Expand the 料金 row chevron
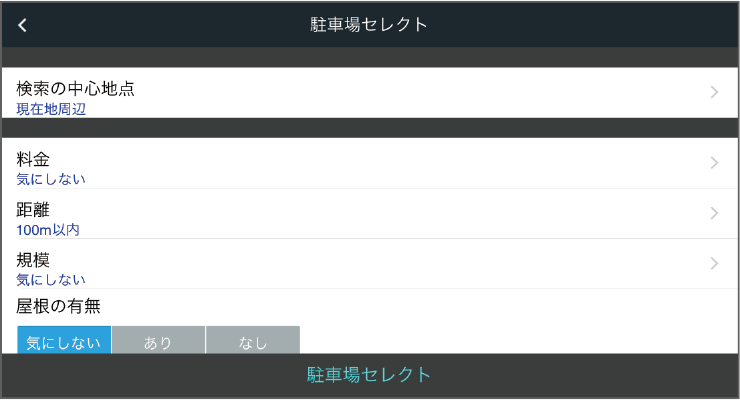 click(x=714, y=163)
